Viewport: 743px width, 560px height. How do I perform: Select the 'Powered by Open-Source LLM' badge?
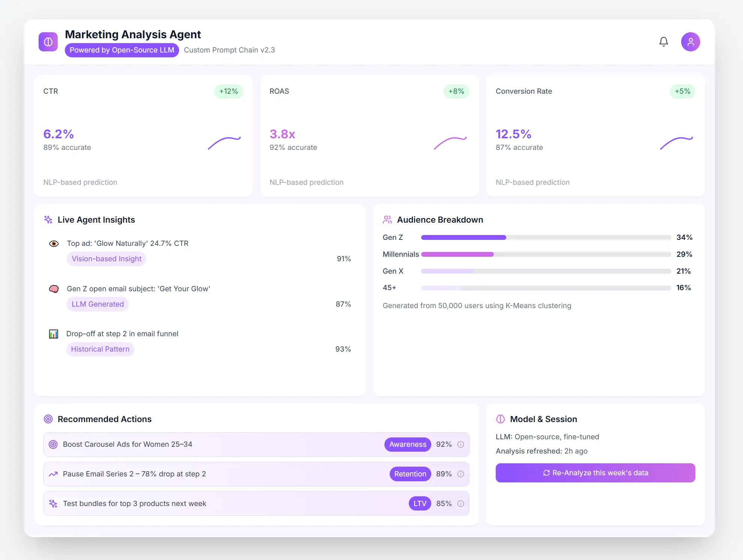point(121,50)
